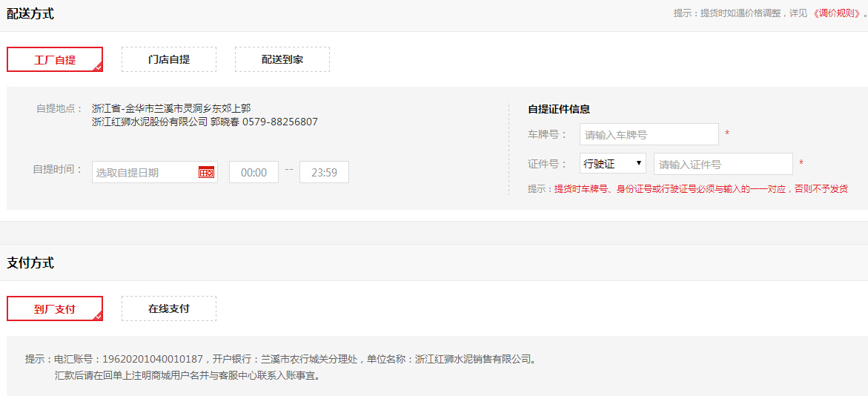Screen dimensions: 868x396
Task: Click the 23:59 end time box
Action: click(324, 172)
